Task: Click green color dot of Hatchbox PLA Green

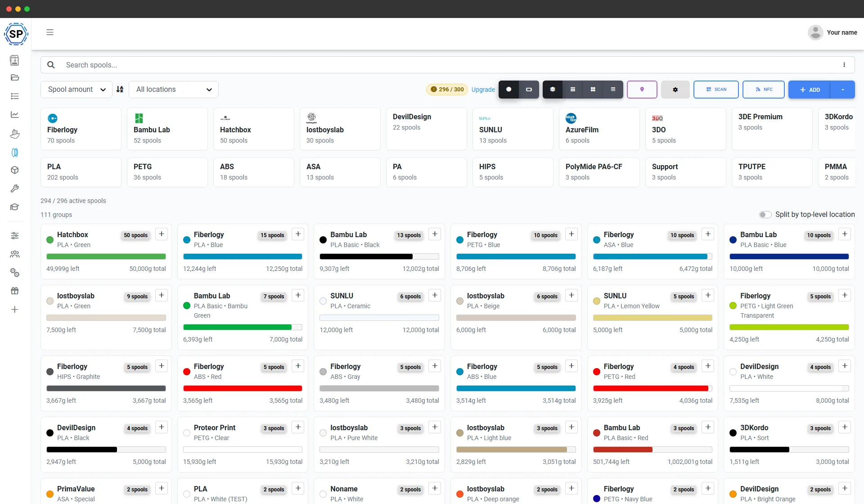Action: pos(50,240)
